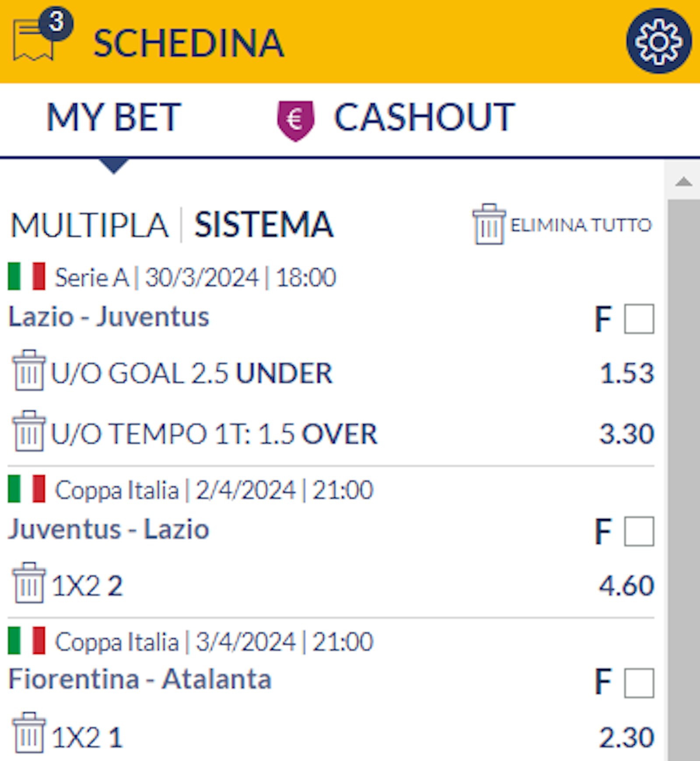Image resolution: width=700 pixels, height=761 pixels.
Task: Check the F box for Fiorentina - Atalanta
Action: click(639, 683)
